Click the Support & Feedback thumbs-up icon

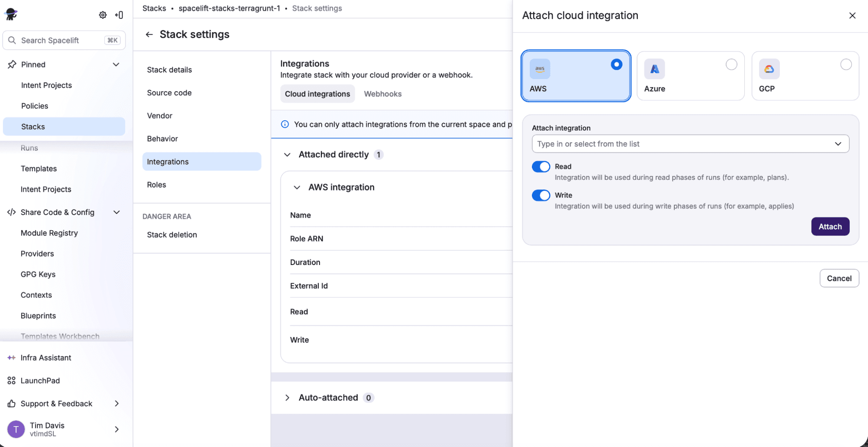tap(12, 404)
